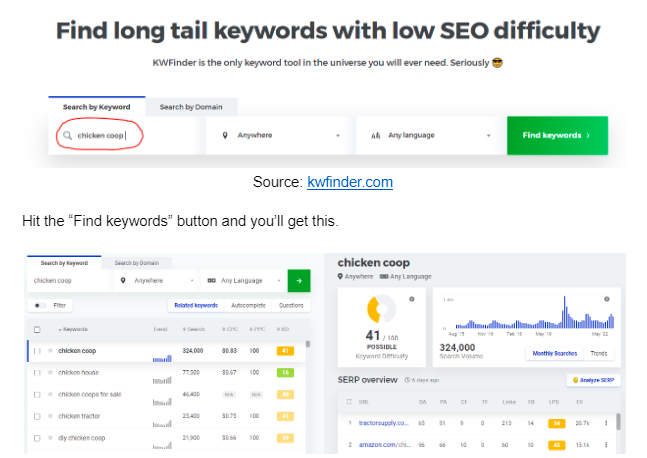The width and height of the screenshot is (647, 458).
Task: Click the keyword difficulty donut chart
Action: tap(381, 309)
